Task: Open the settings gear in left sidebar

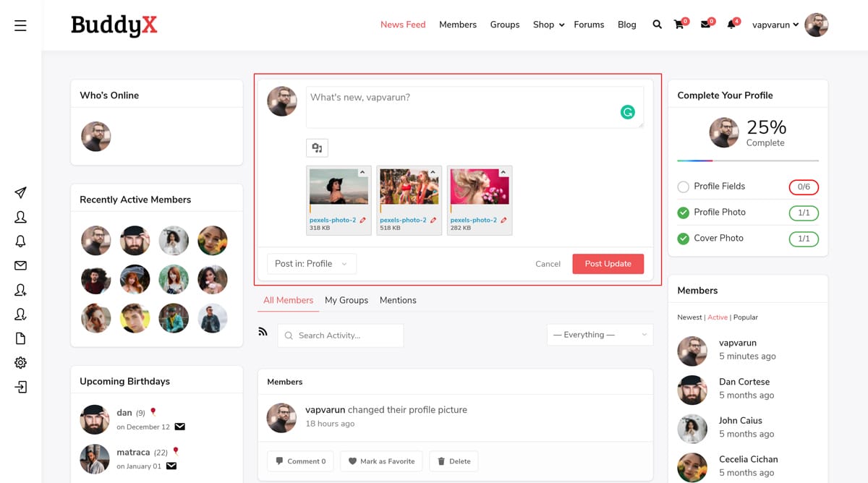Action: 20,363
